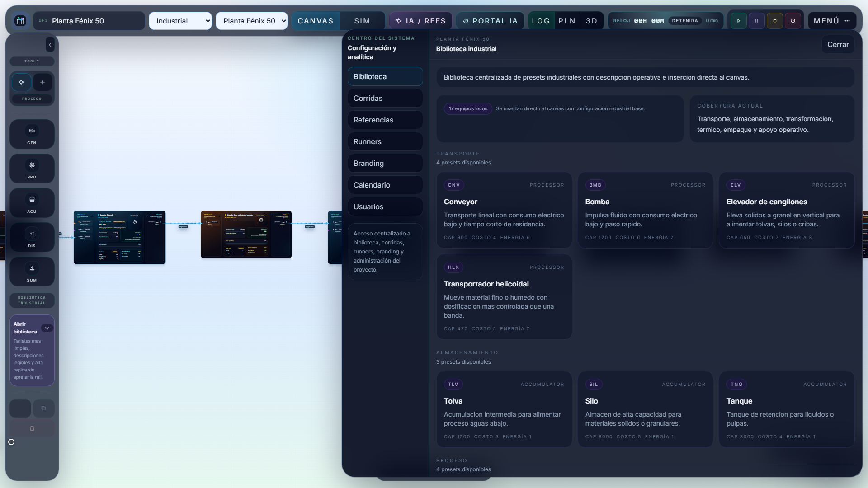Open the IA / REFS panel
The height and width of the screenshot is (488, 868).
point(420,21)
